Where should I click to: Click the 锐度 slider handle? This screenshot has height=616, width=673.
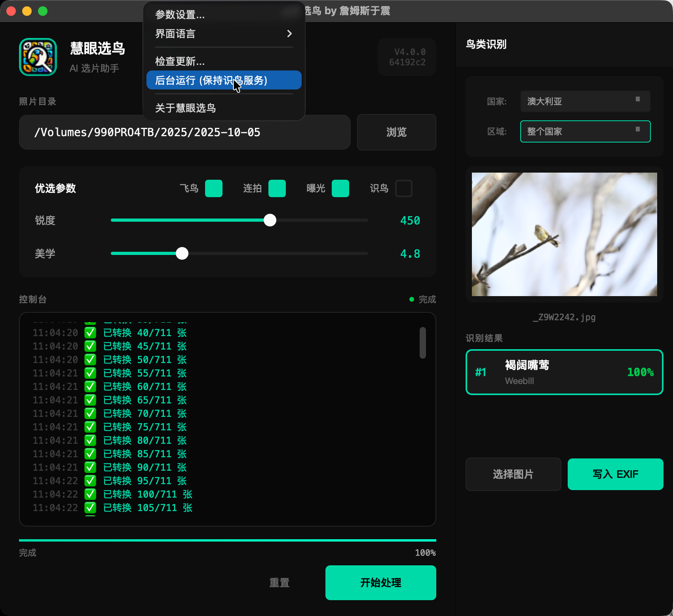(x=270, y=220)
